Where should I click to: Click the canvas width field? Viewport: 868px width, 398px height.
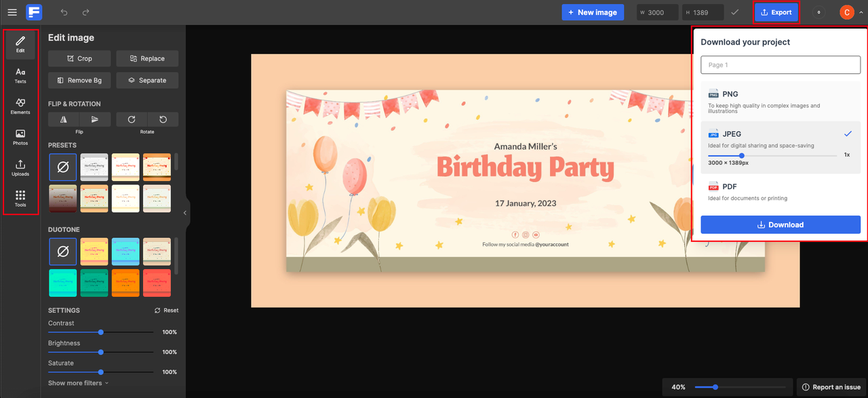pos(658,12)
